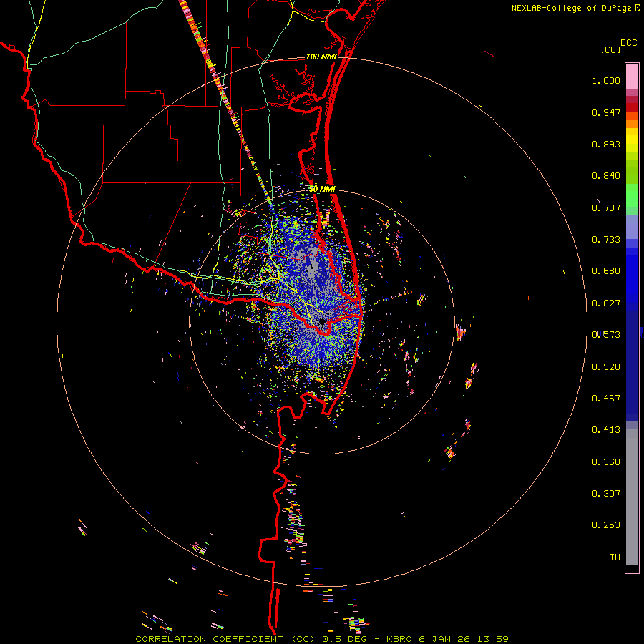Select the 1.000 scale value
644x644 pixels.
click(606, 80)
